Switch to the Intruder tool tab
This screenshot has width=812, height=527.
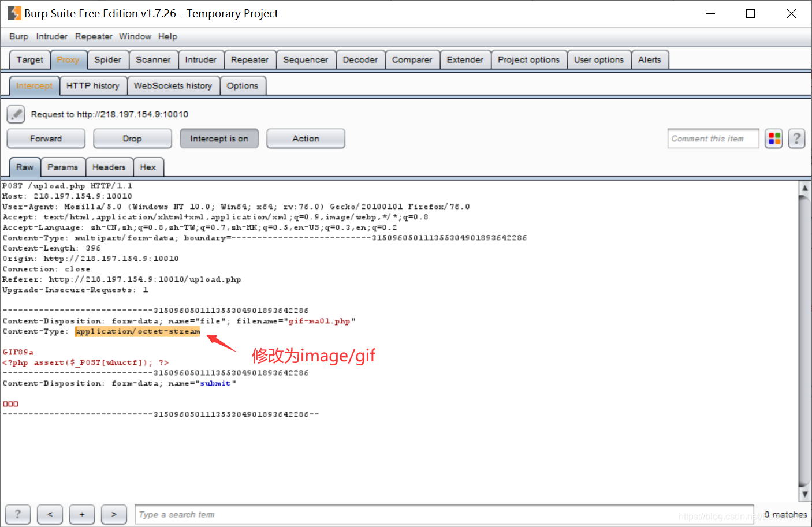(201, 59)
